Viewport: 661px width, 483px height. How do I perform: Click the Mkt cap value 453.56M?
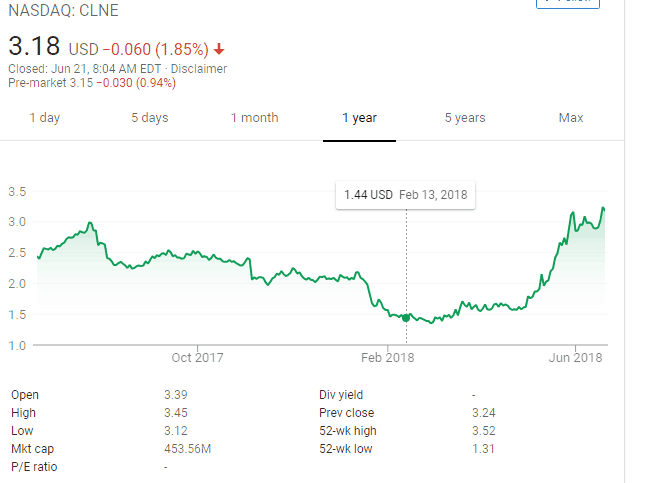(x=187, y=449)
